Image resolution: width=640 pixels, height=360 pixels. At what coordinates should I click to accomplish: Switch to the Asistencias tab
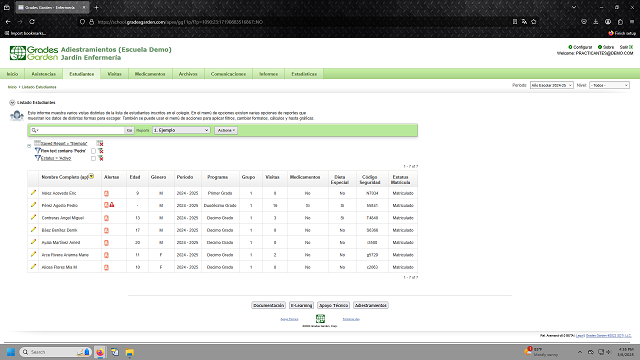coord(44,74)
